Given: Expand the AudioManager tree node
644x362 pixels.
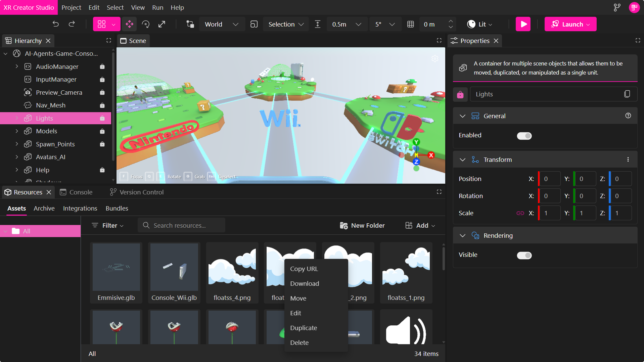Looking at the screenshot, I should [x=17, y=66].
